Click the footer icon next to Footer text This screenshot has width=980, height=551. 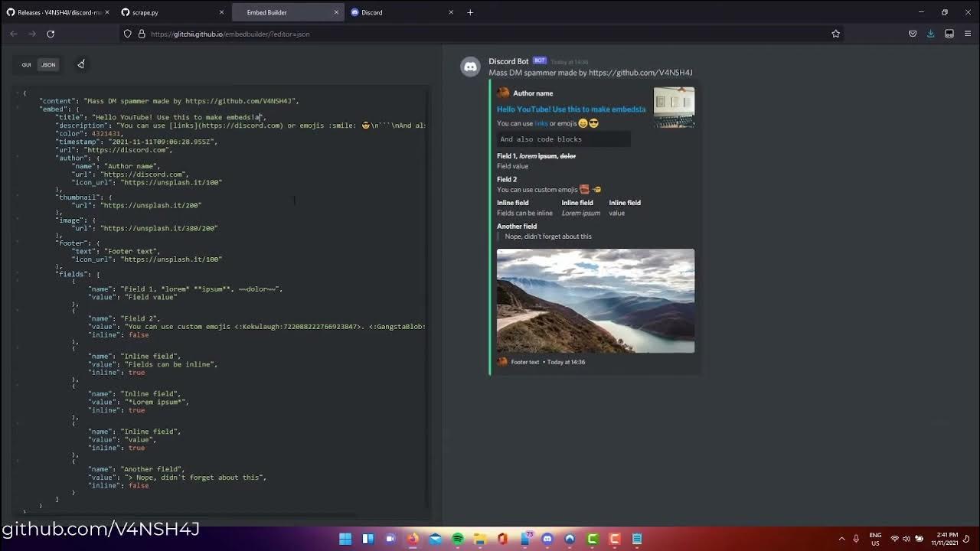click(502, 362)
